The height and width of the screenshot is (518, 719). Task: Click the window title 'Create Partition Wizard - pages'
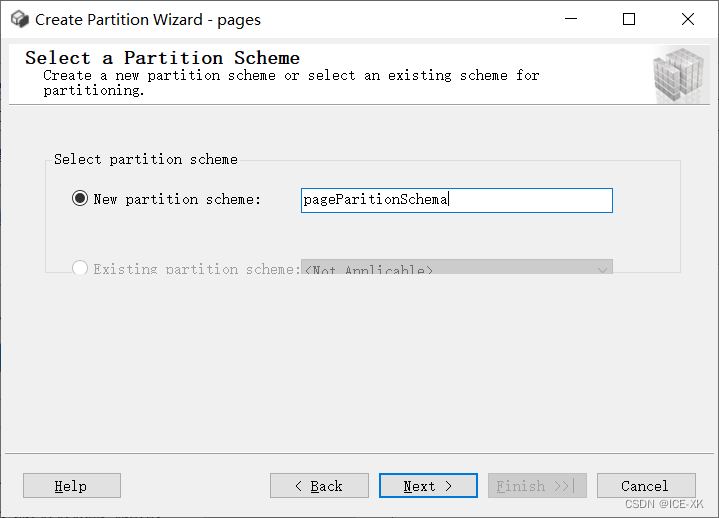click(148, 19)
